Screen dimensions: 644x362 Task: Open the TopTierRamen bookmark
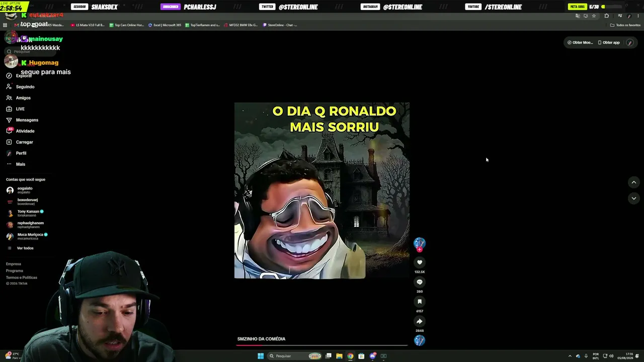pos(203,25)
